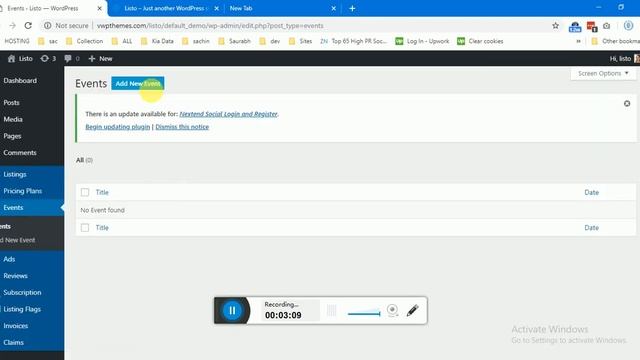Screen dimensions: 640x360
Task: Open the New content menu in admin bar
Action: click(x=100, y=58)
